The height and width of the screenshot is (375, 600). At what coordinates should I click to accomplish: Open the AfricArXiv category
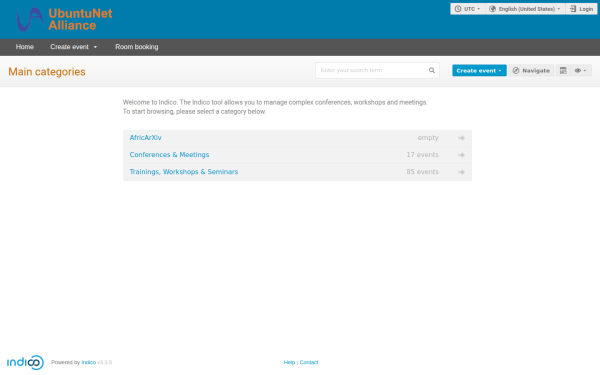(x=145, y=138)
